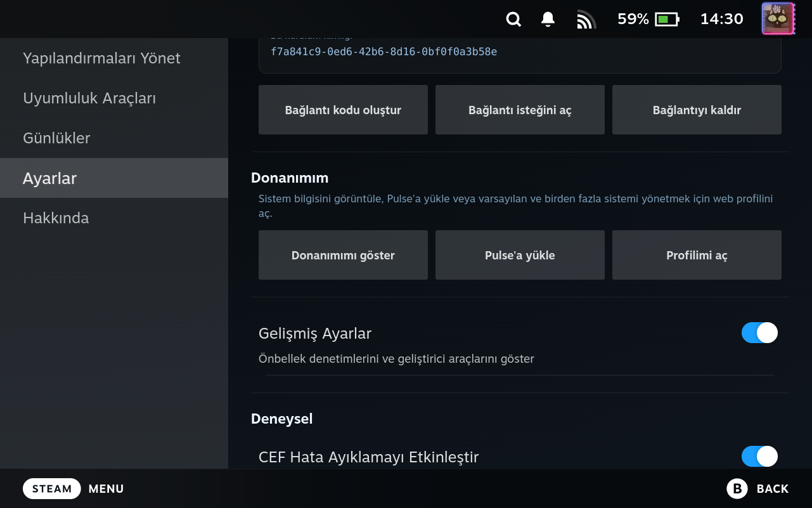The width and height of the screenshot is (812, 508).
Task: Click the 14:30 clock
Action: (721, 19)
